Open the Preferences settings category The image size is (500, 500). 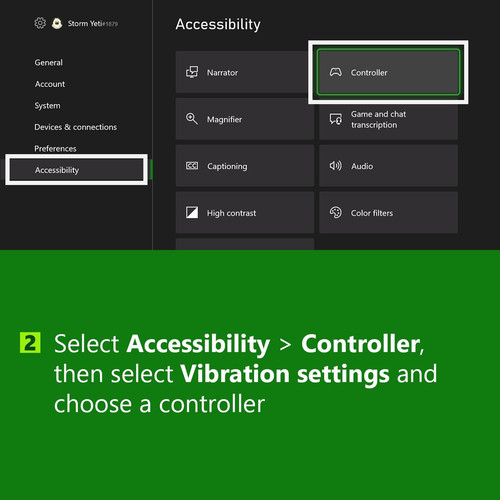pos(55,148)
